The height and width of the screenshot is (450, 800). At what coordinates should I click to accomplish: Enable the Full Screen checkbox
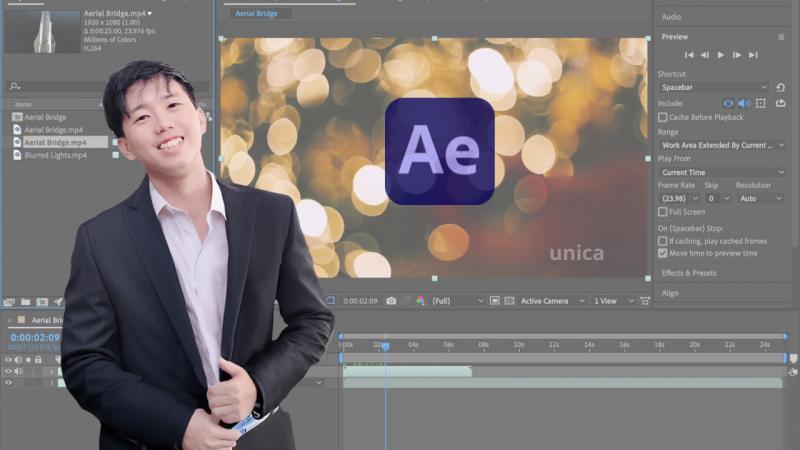point(662,212)
